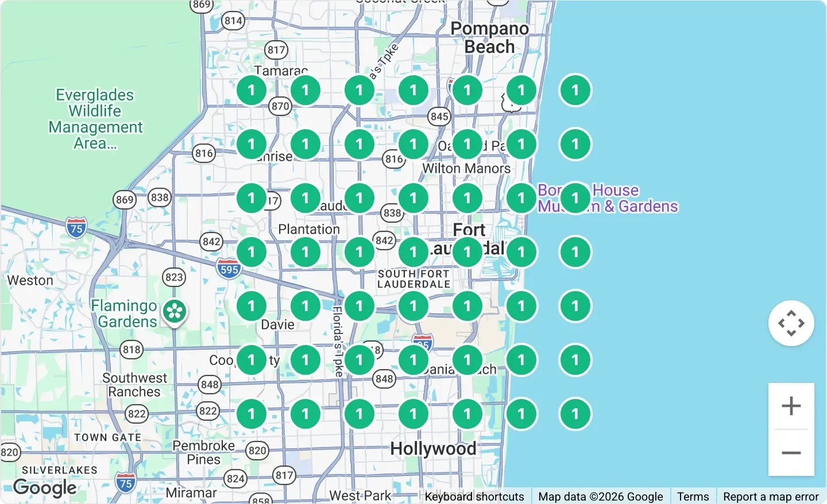The height and width of the screenshot is (504, 827).
Task: Click the map zoom out minus button
Action: (791, 453)
